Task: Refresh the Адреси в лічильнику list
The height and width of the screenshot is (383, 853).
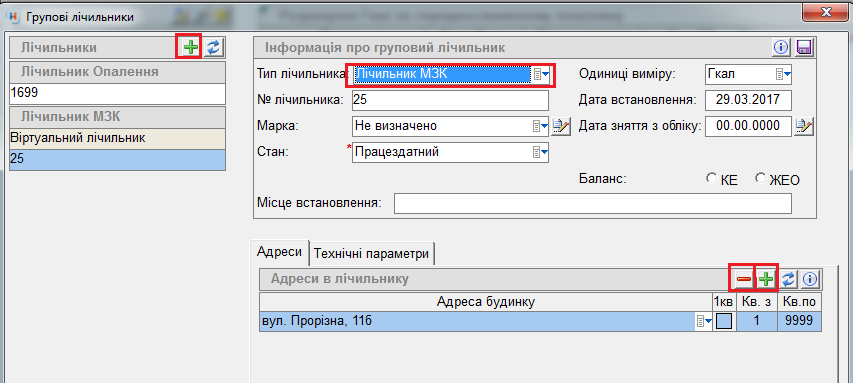Action: tap(789, 280)
